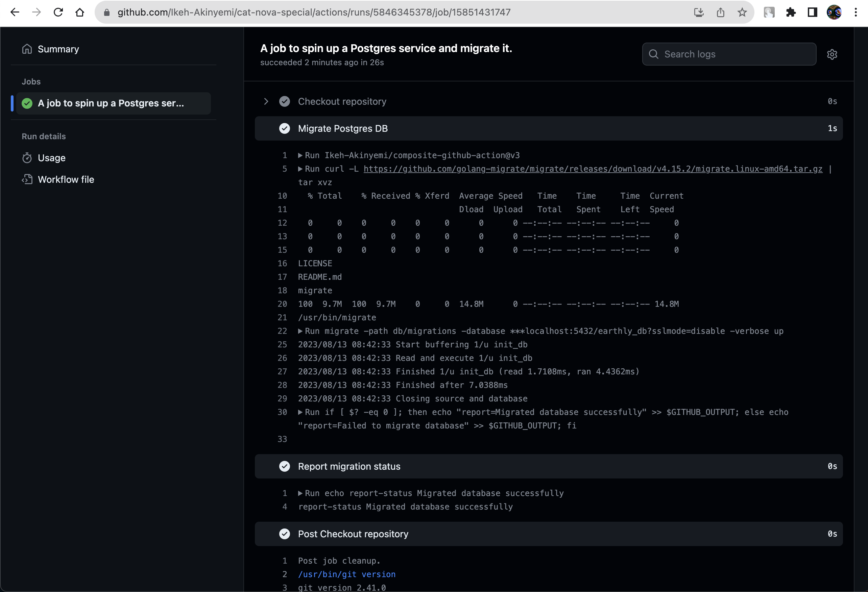Open the golang-migrate release download link
Viewport: 868px width, 592px height.
click(593, 169)
